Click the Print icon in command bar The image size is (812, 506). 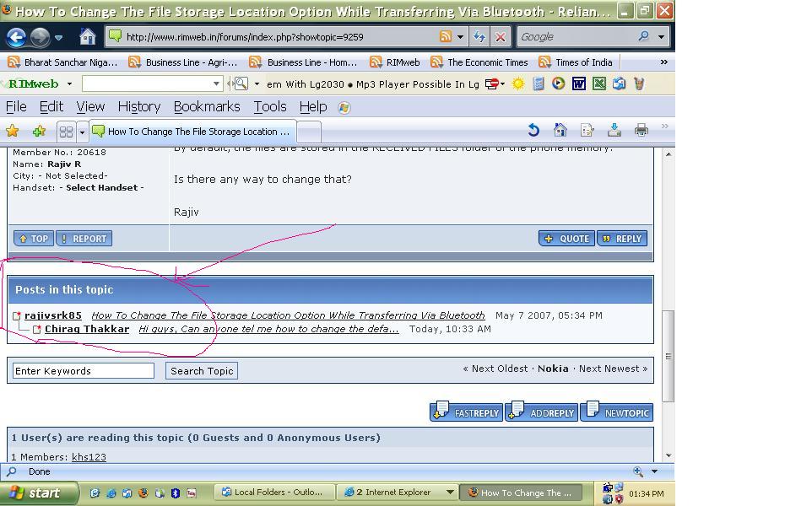click(x=641, y=130)
